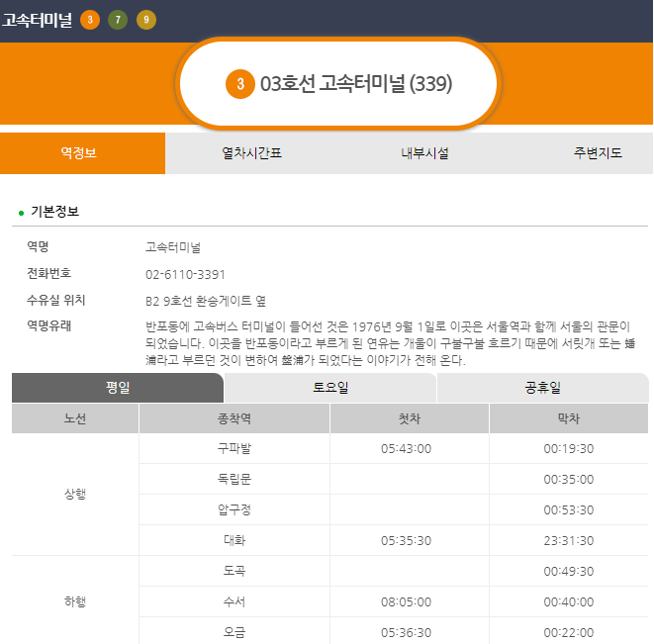The image size is (654, 644).
Task: Click the 하행 direction cell
Action: [x=75, y=601]
